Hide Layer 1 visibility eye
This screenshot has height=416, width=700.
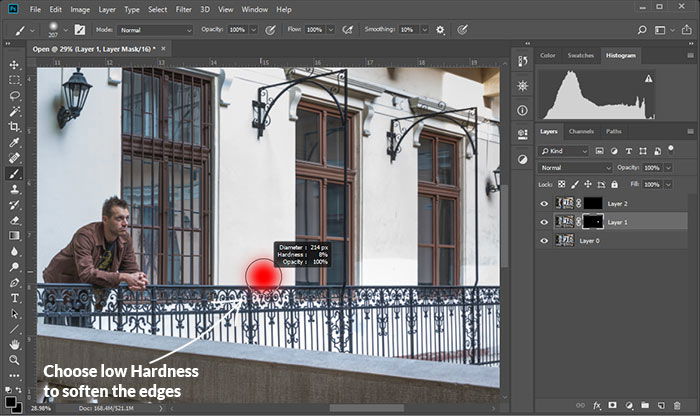pyautogui.click(x=544, y=222)
